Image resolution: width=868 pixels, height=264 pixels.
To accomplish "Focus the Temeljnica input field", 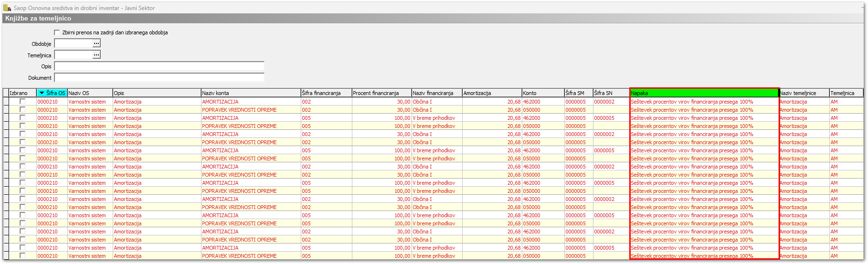I will pos(74,55).
